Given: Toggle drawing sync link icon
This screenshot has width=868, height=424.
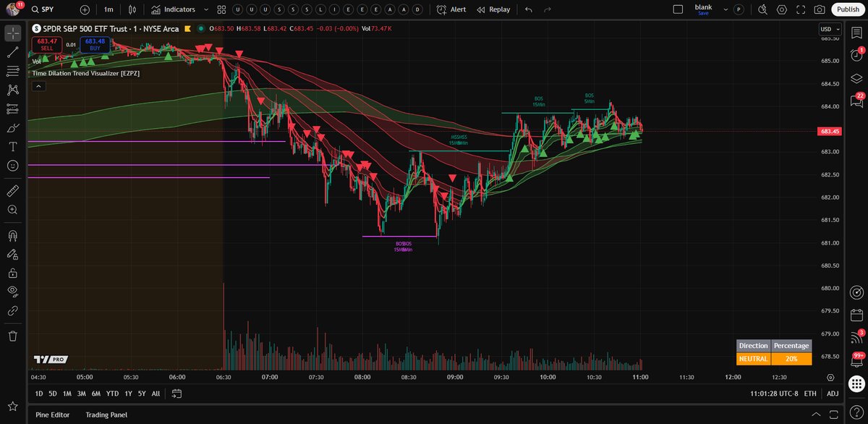Looking at the screenshot, I should [x=12, y=311].
